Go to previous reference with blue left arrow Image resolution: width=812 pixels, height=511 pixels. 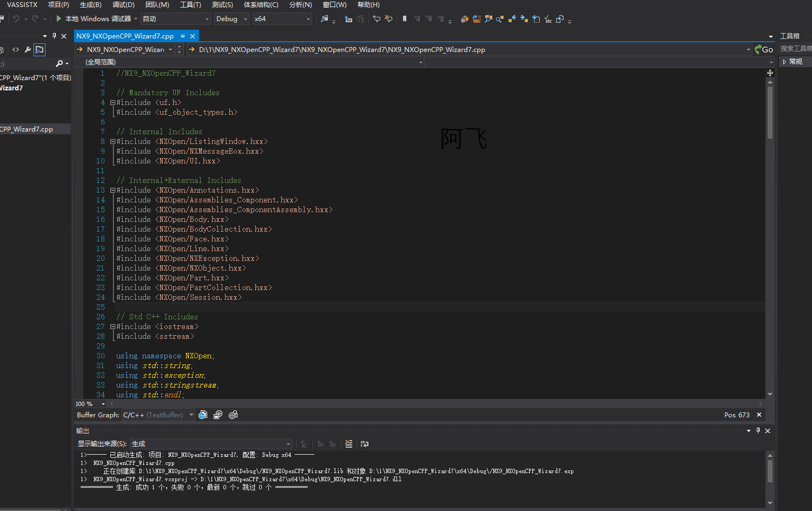[x=512, y=19]
